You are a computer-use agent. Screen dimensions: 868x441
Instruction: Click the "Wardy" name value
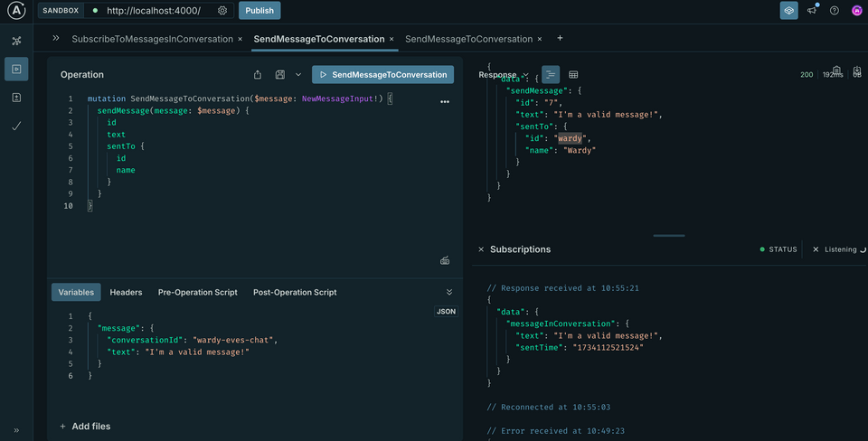[x=580, y=150]
